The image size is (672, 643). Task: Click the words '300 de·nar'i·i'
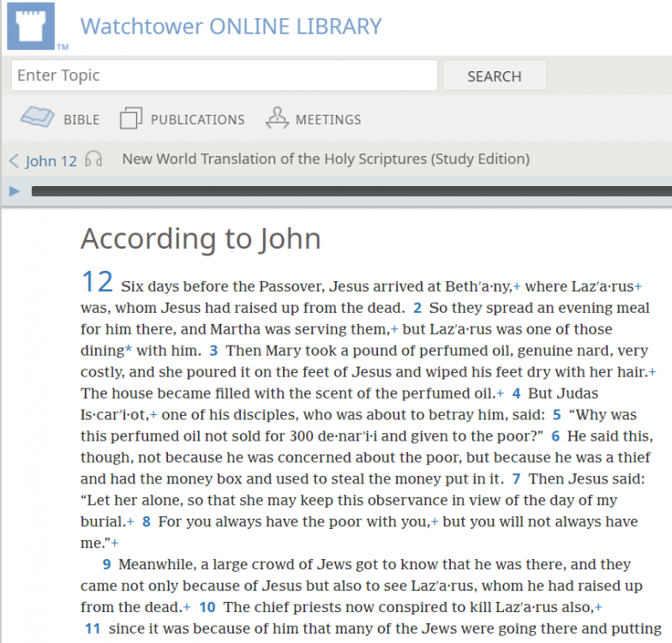pos(333,436)
